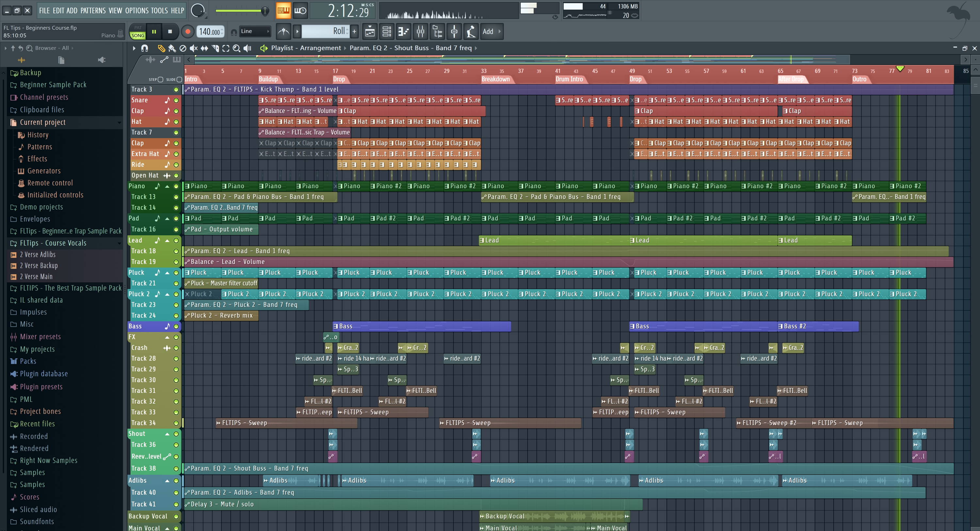Collapse the FX track group

167,337
